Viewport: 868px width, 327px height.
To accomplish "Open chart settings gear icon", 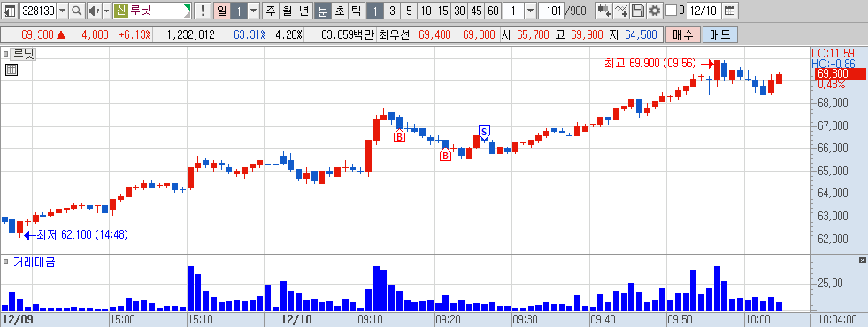I will [656, 10].
